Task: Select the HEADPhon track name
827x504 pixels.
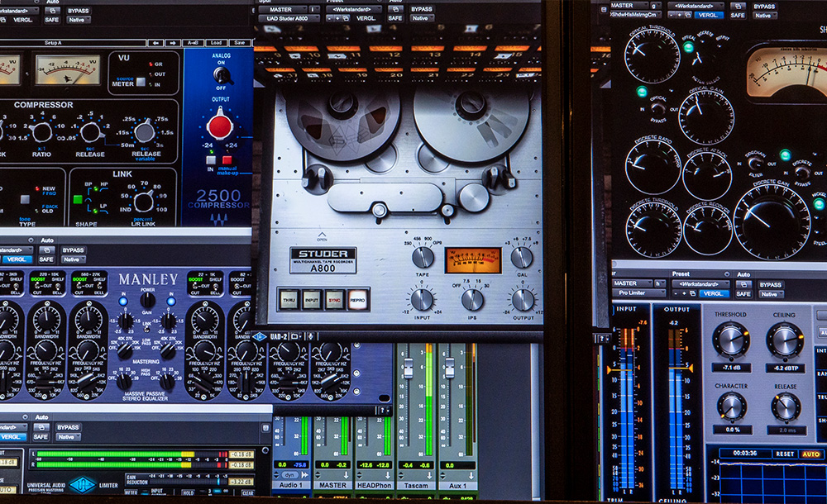Action: (x=375, y=486)
